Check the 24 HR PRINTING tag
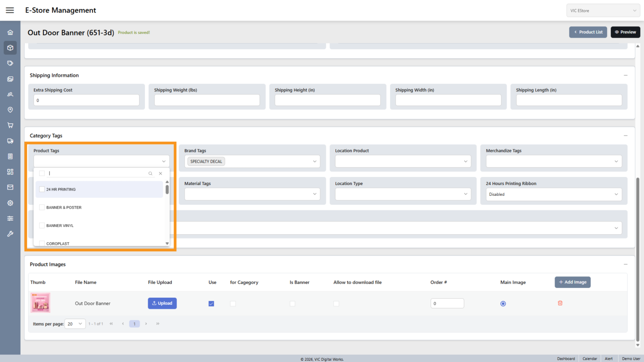Viewport: 644px width, 362px height. (42, 189)
